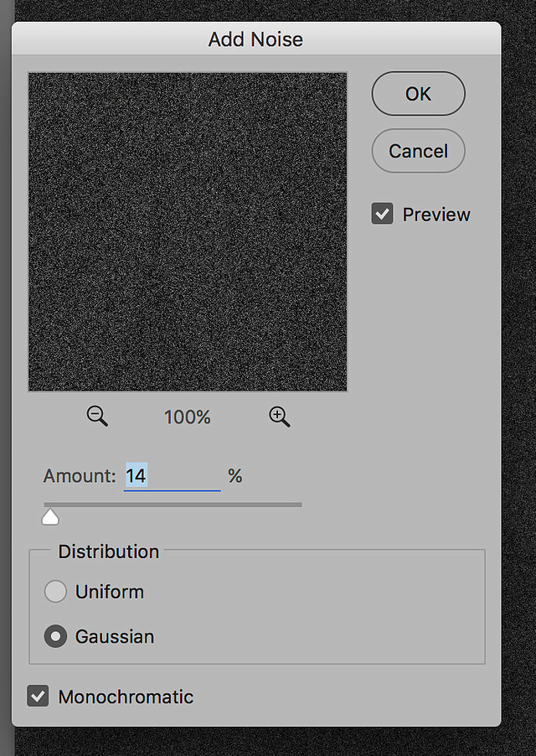Select the Uniform distribution radio button
Image resolution: width=536 pixels, height=756 pixels.
55,592
